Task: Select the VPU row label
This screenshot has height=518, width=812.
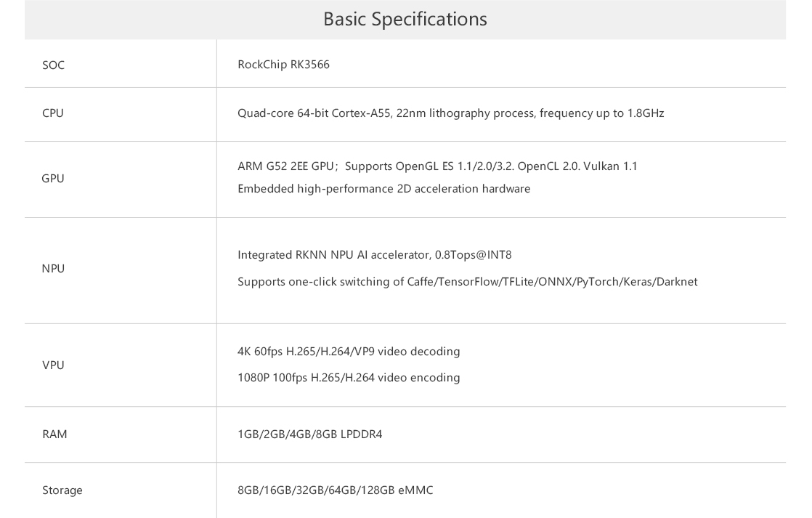Action: (53, 365)
